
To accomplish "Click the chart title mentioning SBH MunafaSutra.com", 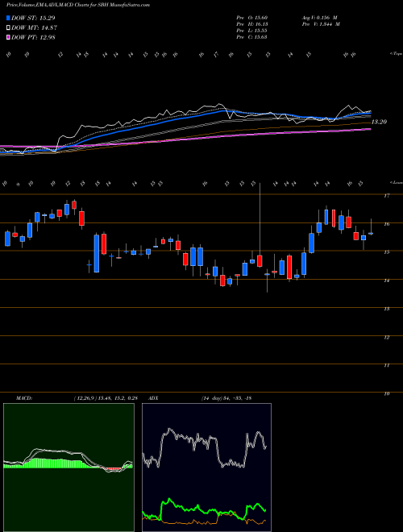I will [78, 5].
